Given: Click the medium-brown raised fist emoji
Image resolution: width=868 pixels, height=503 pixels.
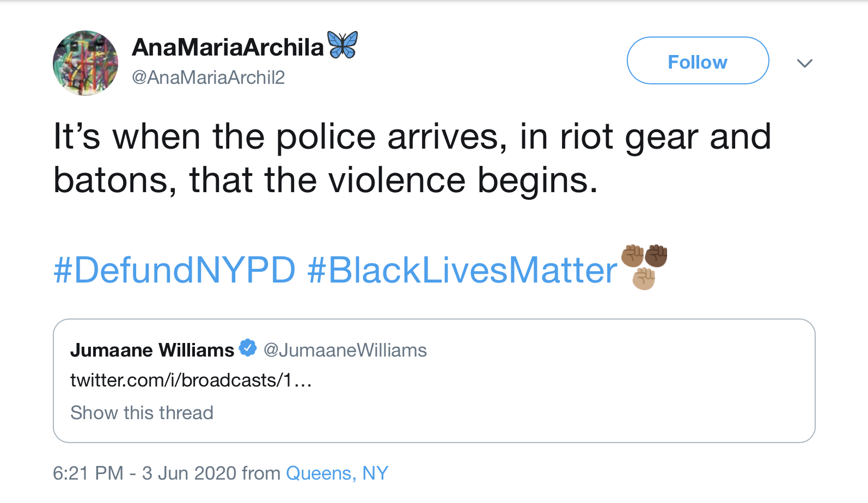Looking at the screenshot, I should click(632, 256).
